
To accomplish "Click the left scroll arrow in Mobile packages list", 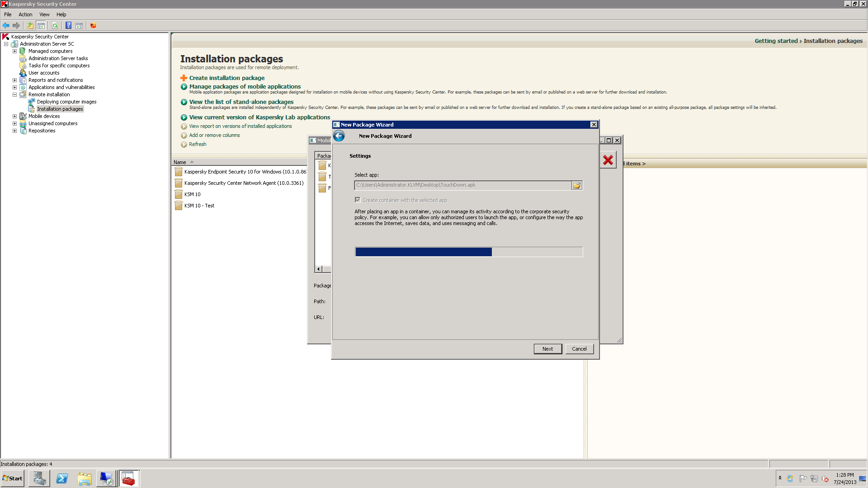I will (x=318, y=269).
